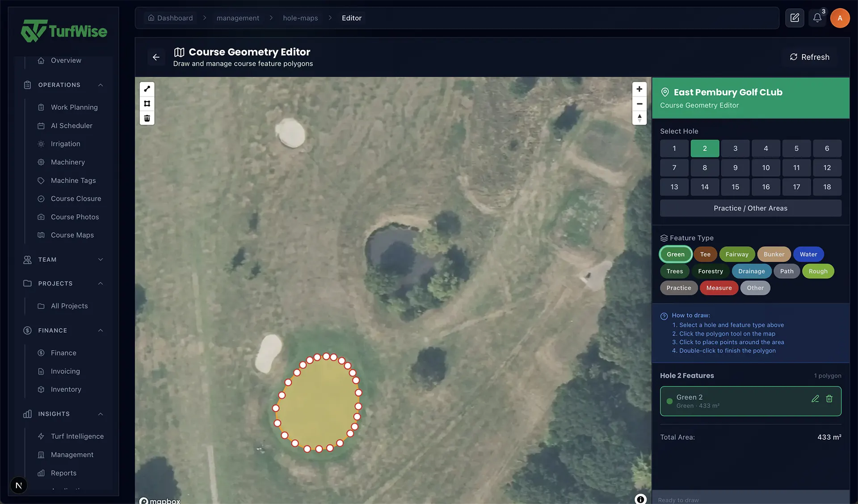The width and height of the screenshot is (858, 504).
Task: Open the notifications bell
Action: click(817, 17)
